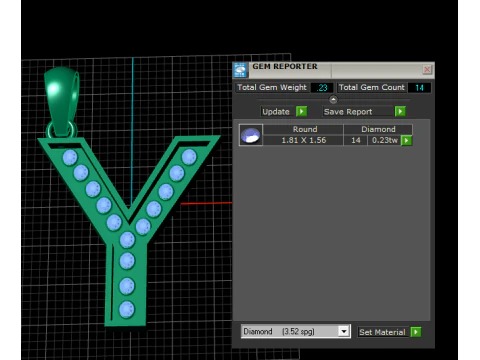Click the GEM REPORTER title bar
The height and width of the screenshot is (360, 480).
point(333,69)
